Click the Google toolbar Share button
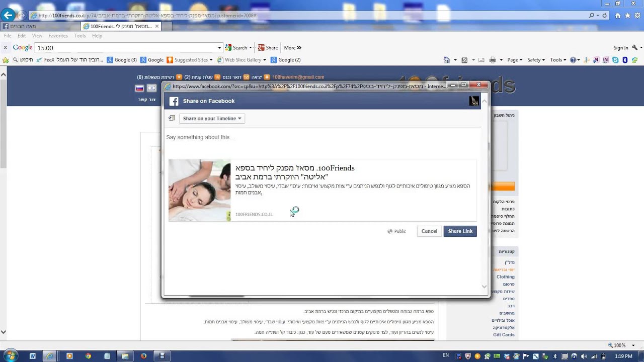The image size is (644, 362). 268,48
